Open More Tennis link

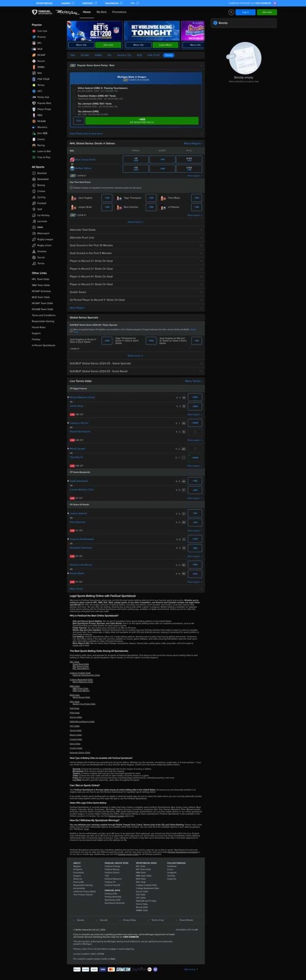click(x=193, y=381)
